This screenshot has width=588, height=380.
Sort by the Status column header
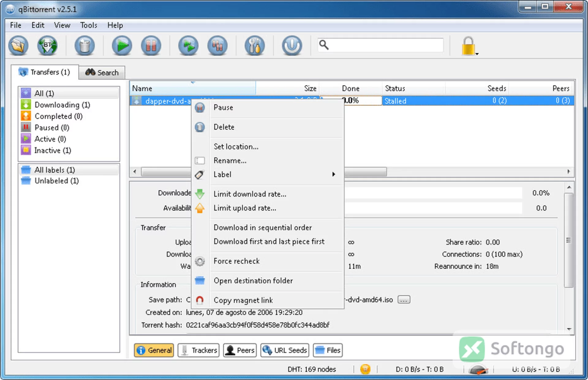click(x=413, y=89)
